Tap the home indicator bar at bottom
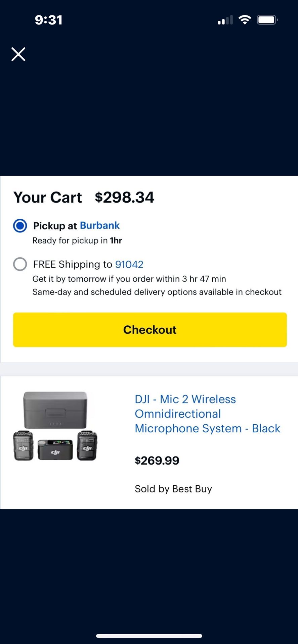The width and height of the screenshot is (298, 644). coord(149,634)
